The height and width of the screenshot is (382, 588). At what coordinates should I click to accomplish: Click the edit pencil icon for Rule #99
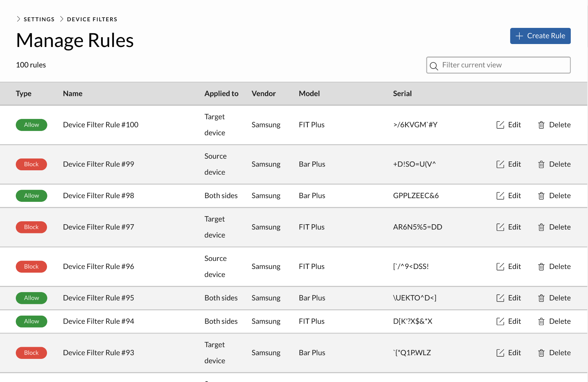click(x=500, y=164)
